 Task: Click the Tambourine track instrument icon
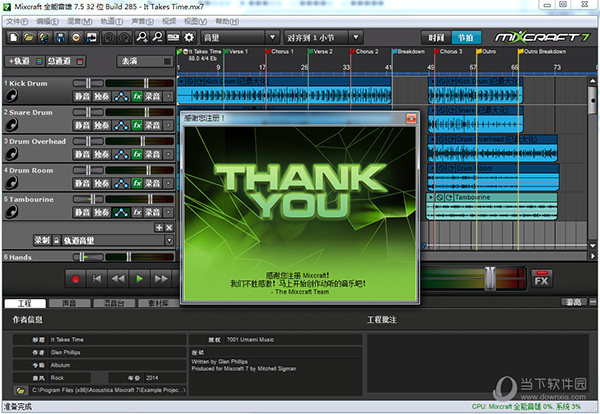(11, 212)
